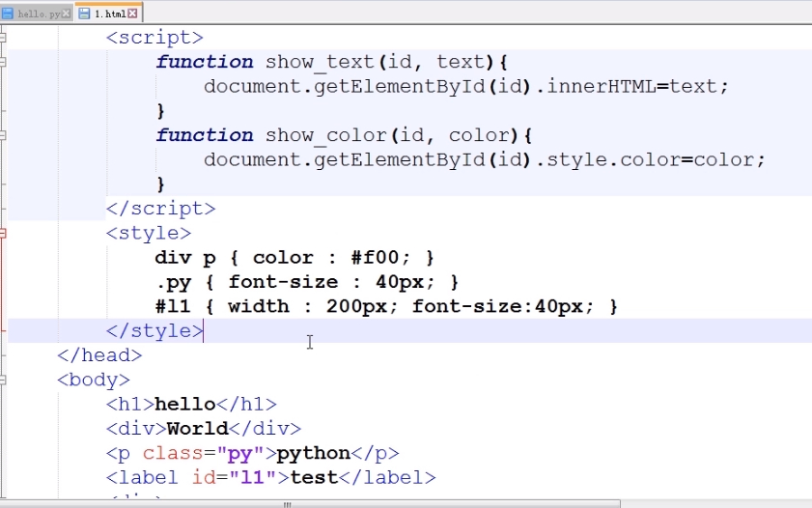Click the class="py" attribute of the p tag
Image resolution: width=812 pixels, height=508 pixels.
pos(204,453)
